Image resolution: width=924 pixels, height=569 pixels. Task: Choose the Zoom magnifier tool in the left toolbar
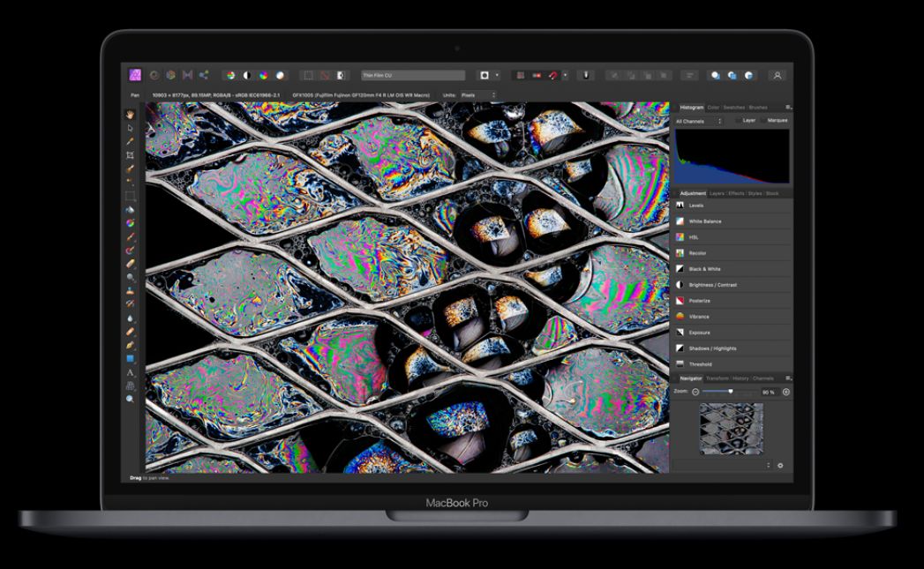click(130, 399)
